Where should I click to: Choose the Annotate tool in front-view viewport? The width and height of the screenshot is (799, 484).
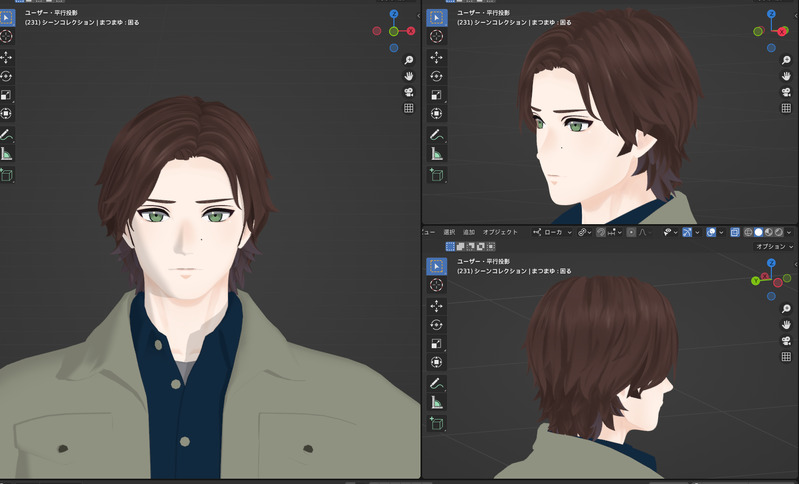coord(7,134)
